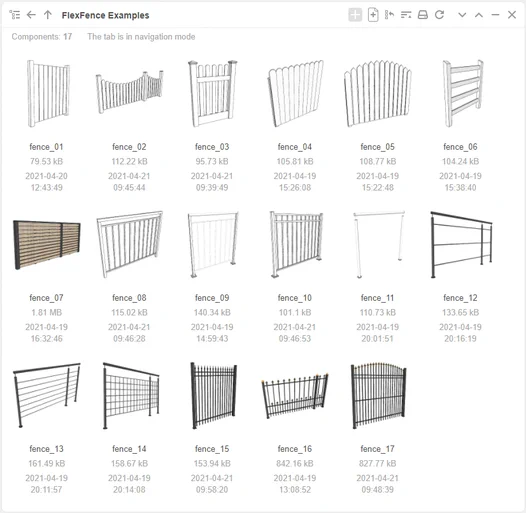Select fence_04 thumbnail

295,93
